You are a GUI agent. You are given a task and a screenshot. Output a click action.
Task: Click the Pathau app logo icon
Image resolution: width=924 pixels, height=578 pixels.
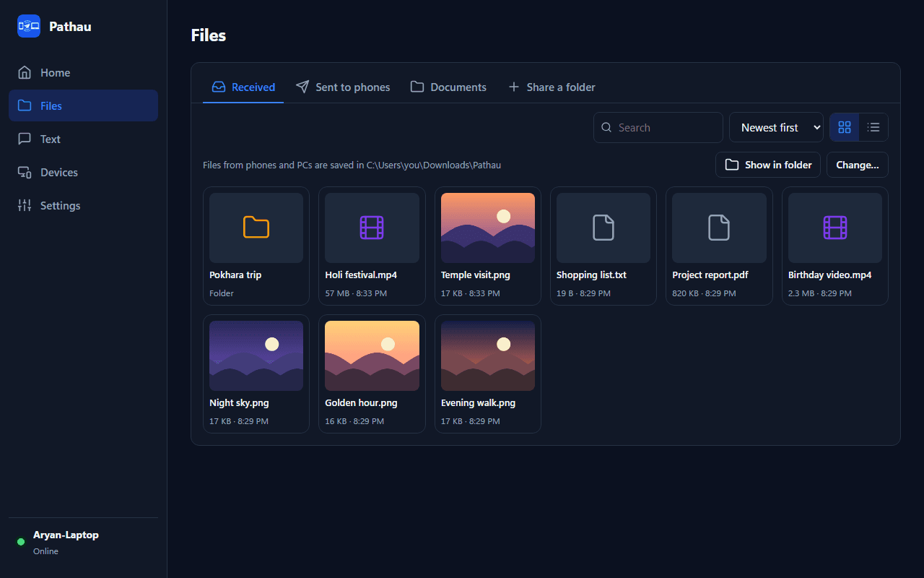point(29,26)
